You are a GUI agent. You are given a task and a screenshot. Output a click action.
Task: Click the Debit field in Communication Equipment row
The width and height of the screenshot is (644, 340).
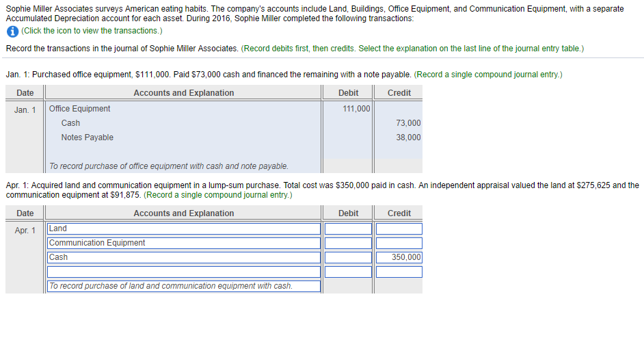pos(348,243)
